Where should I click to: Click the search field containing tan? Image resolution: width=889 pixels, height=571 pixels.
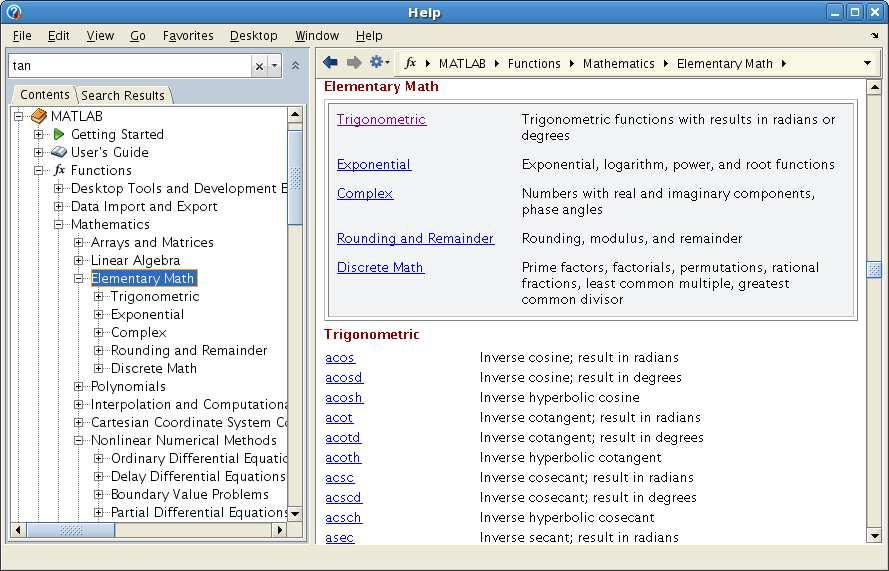pos(130,66)
